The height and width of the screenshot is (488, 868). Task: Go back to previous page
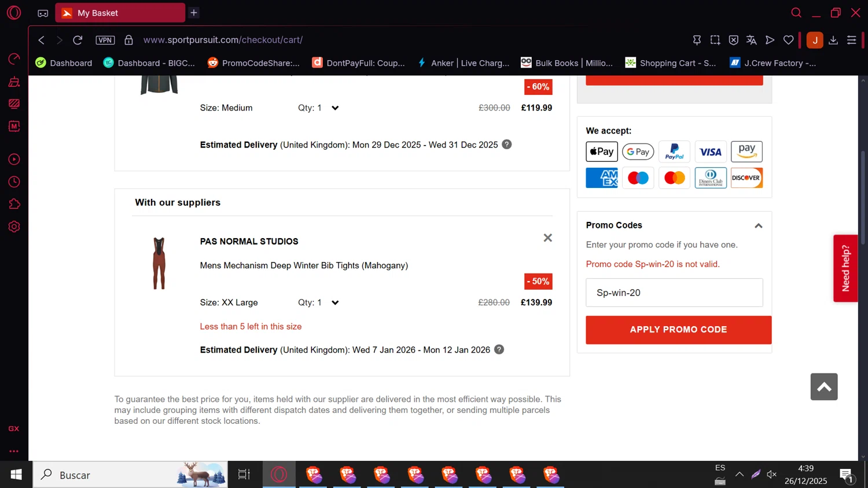41,40
